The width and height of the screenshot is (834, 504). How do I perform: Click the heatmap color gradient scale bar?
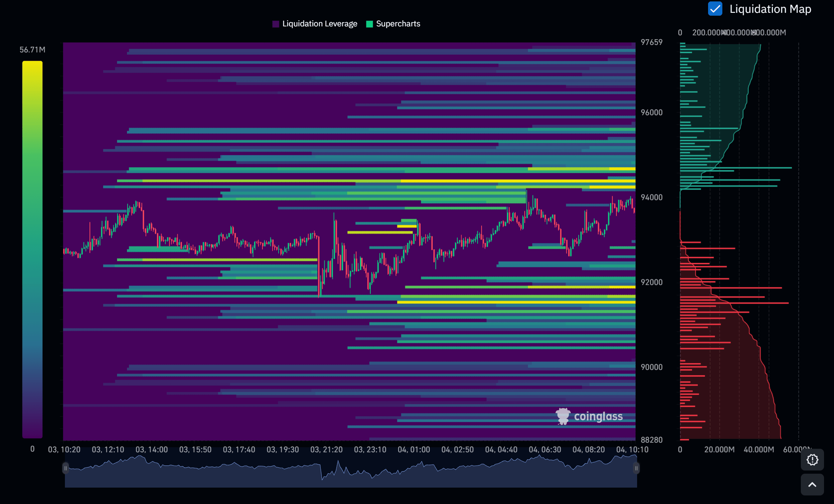pyautogui.click(x=32, y=250)
